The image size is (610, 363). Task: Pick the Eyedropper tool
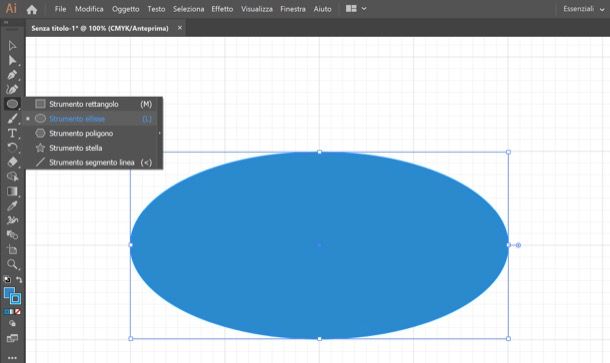[x=12, y=206]
